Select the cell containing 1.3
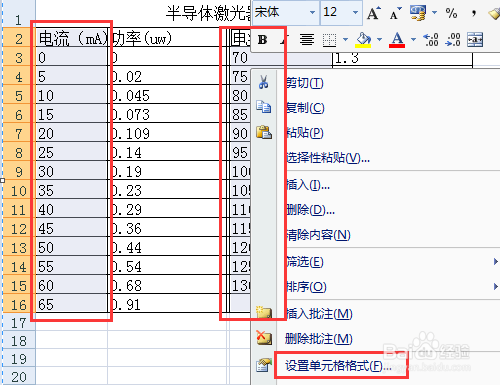 tap(403, 59)
